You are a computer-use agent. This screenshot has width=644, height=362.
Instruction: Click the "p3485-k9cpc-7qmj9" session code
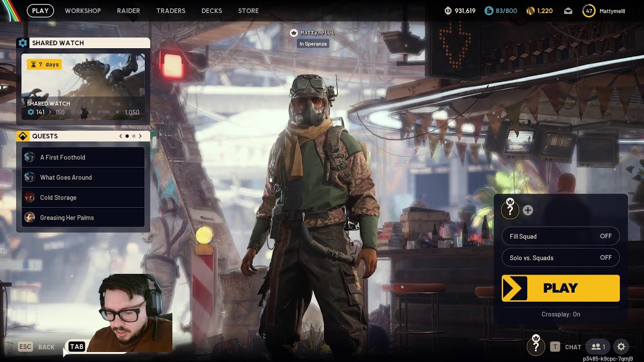tap(608, 358)
